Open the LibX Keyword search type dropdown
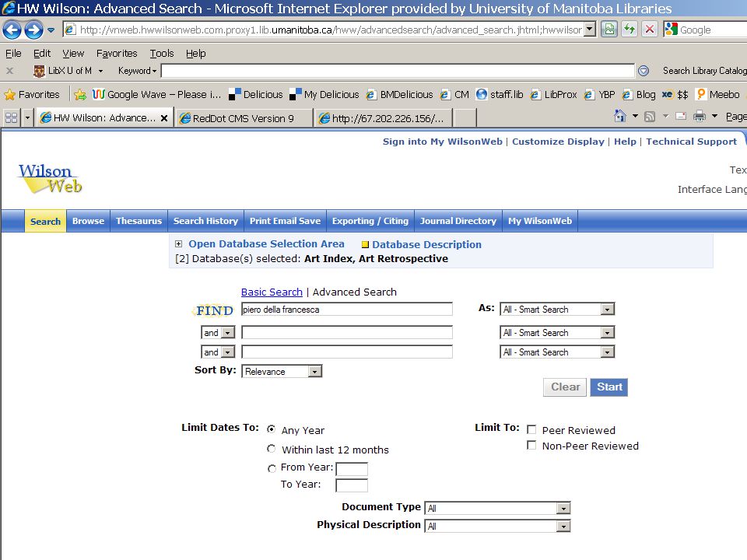 tap(138, 71)
